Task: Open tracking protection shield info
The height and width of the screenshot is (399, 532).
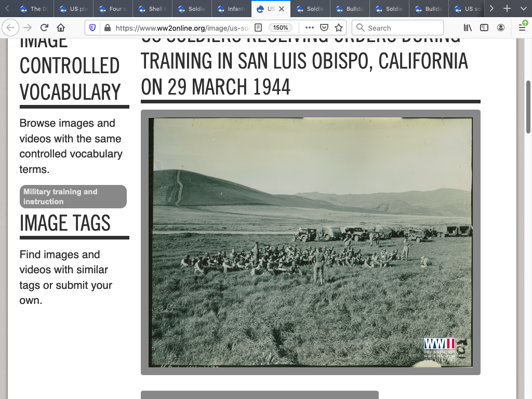Action: coord(92,28)
